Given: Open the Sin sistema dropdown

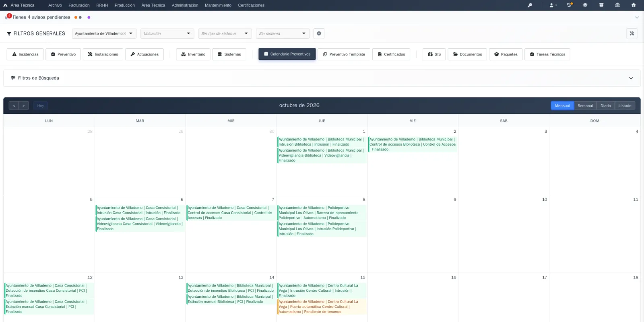Looking at the screenshot, I should [283, 33].
